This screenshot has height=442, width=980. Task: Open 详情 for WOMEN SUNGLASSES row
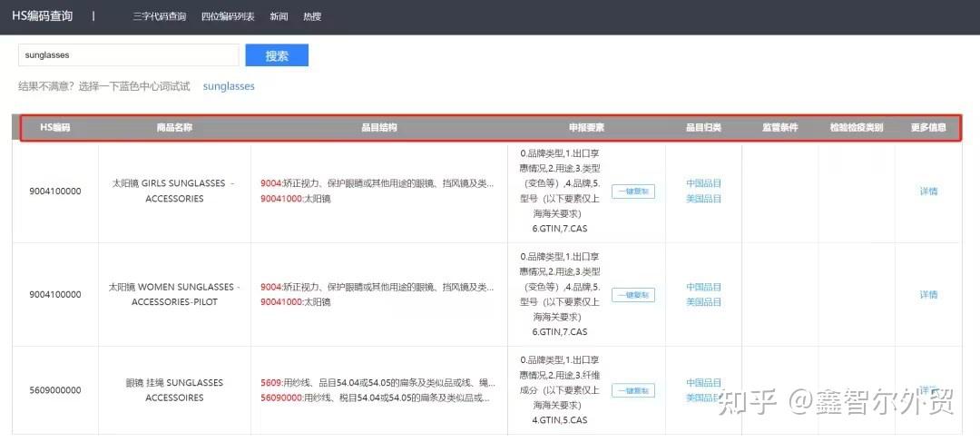928,294
